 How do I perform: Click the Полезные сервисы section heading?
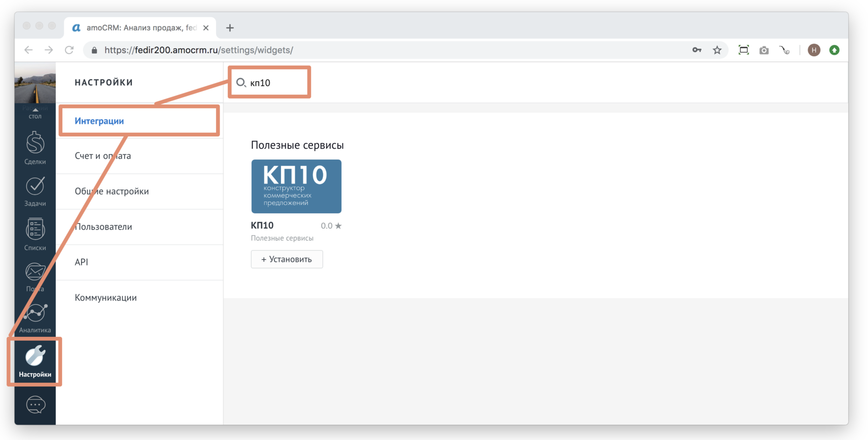point(297,145)
